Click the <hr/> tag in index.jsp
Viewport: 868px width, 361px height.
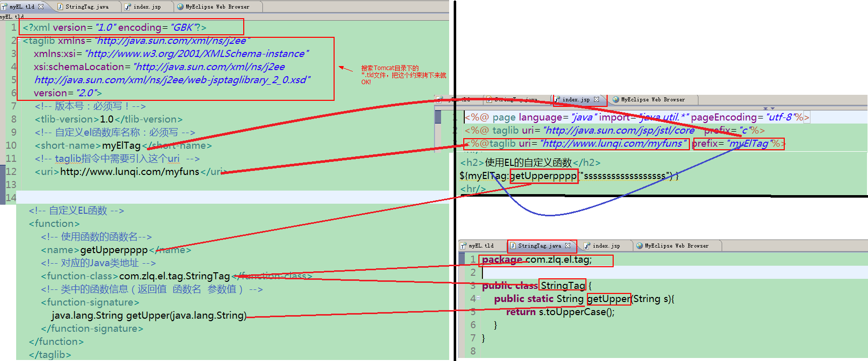(473, 189)
